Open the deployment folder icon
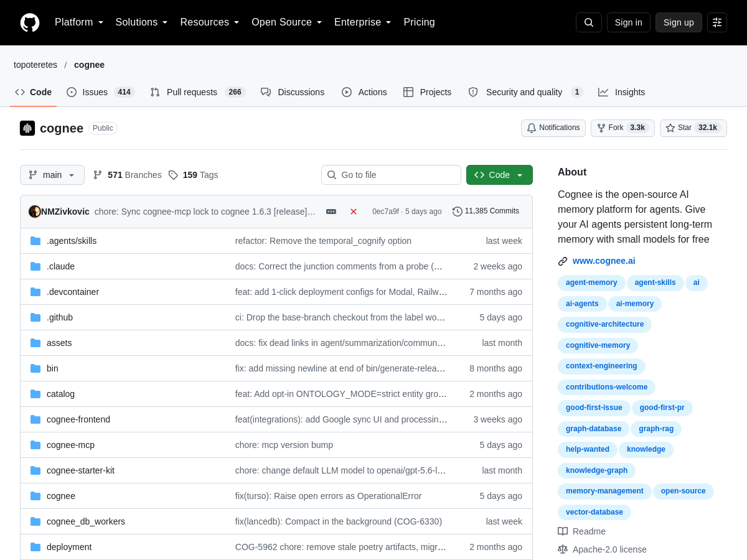 pos(35,547)
